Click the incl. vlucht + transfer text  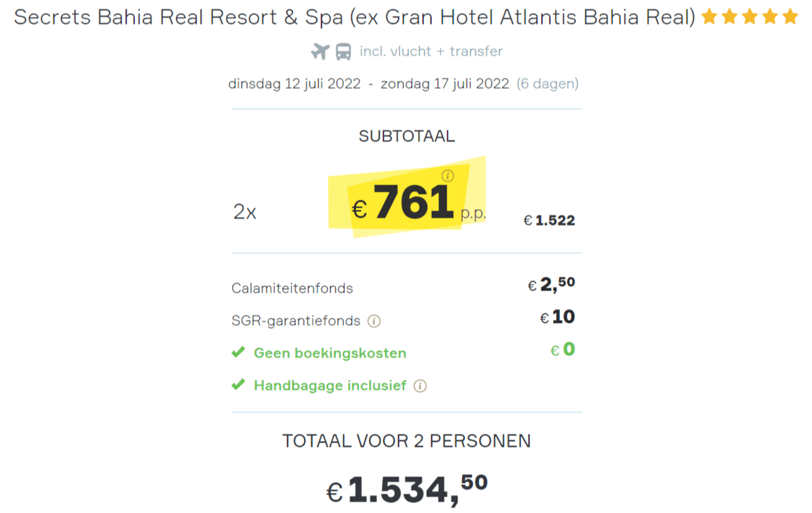point(431,51)
